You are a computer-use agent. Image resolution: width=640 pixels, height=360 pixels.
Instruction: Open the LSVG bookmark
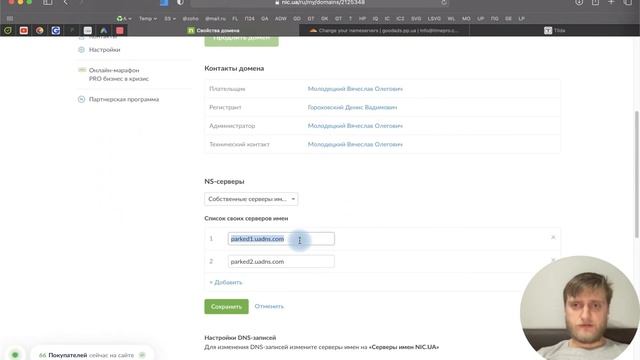pyautogui.click(x=434, y=18)
